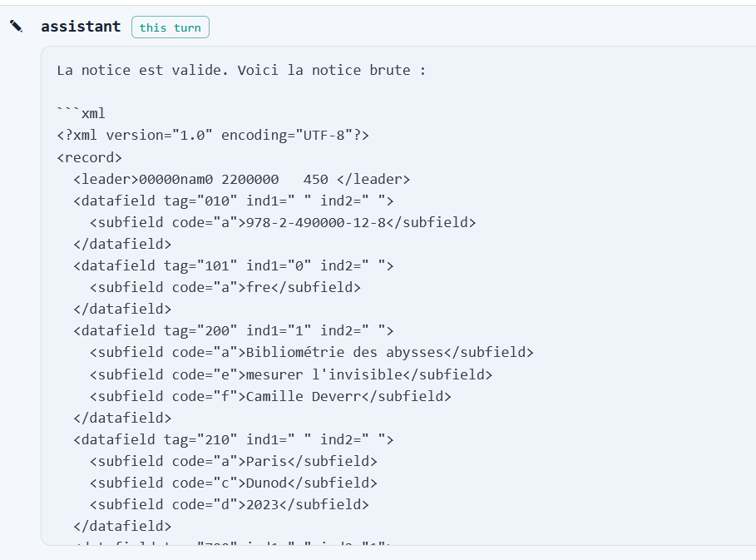The height and width of the screenshot is (560, 756).
Task: Click the datafield tag 200 line
Action: pyautogui.click(x=234, y=331)
